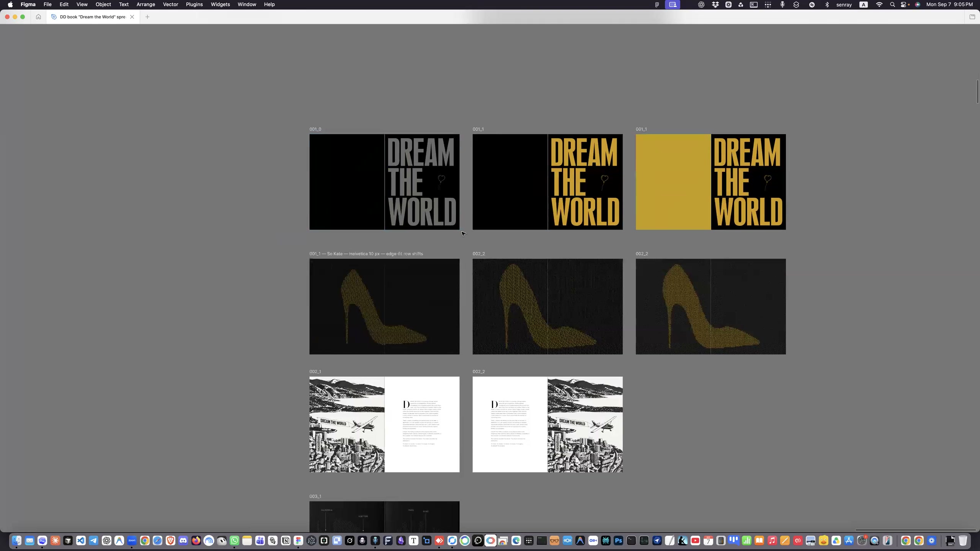Viewport: 980px width, 551px height.
Task: Open Zoom from the dock
Action: click(x=132, y=541)
